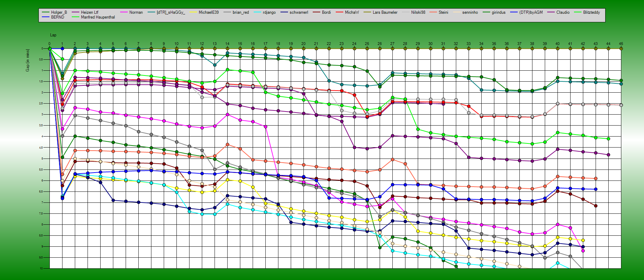Click gap axis value 4,5

[x=41, y=148]
